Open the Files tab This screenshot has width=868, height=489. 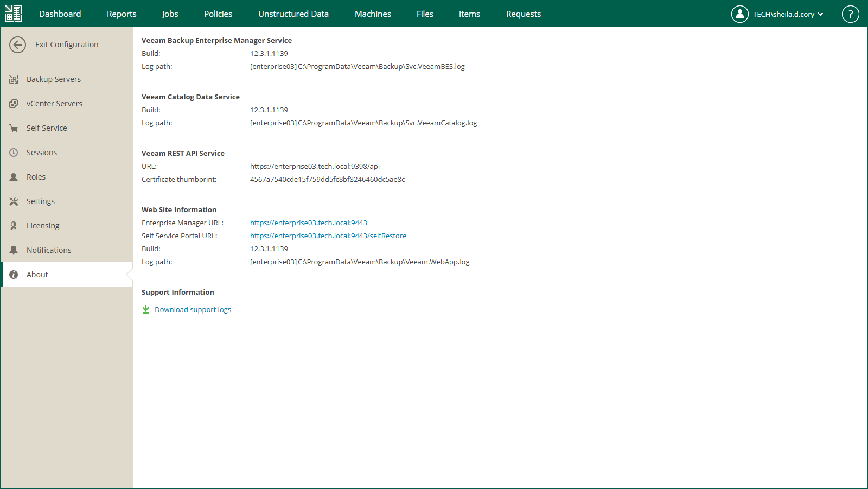click(x=425, y=14)
